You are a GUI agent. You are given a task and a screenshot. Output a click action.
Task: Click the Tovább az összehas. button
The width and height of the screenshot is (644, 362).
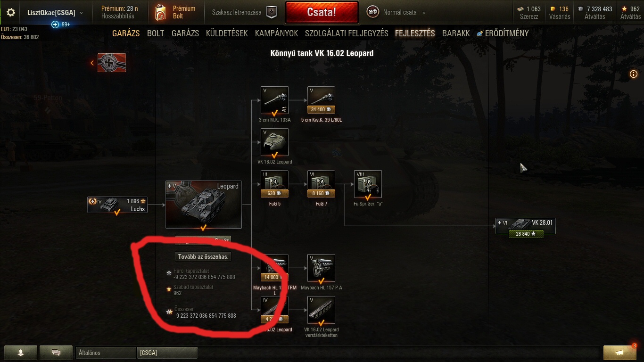click(x=203, y=256)
